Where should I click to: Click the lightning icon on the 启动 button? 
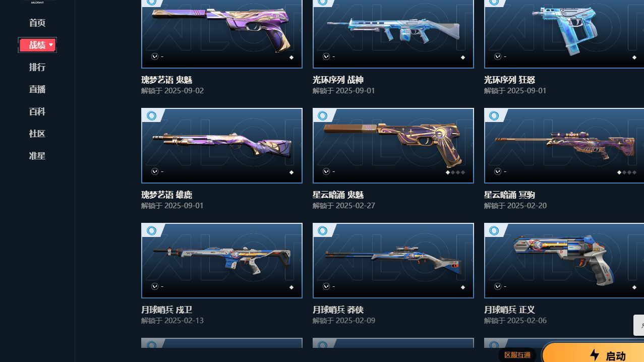point(595,355)
